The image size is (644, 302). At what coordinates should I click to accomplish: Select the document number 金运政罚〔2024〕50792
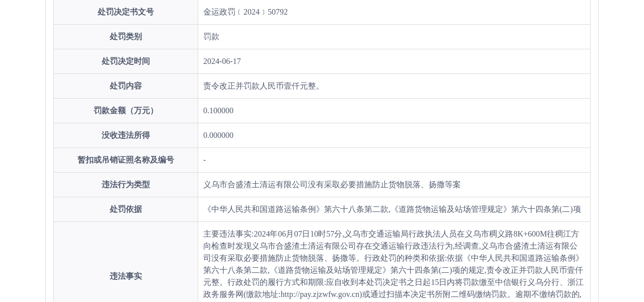[246, 12]
